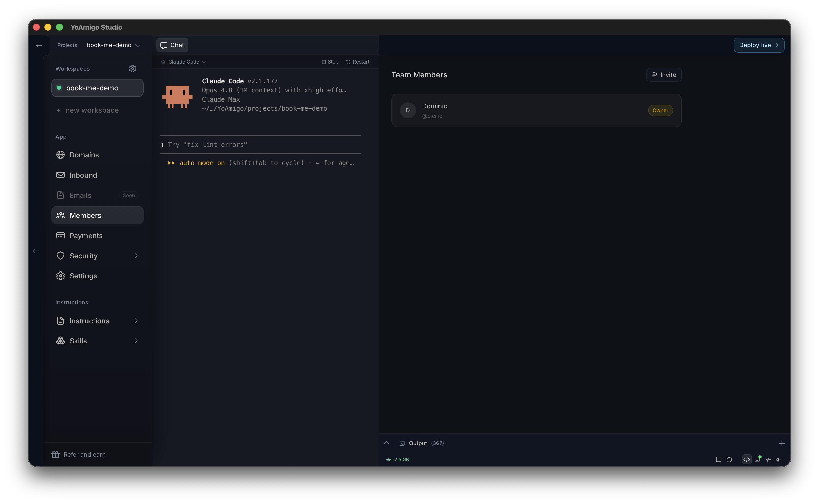Screen dimensions: 819x504
Task: Open the Output (367) tab
Action: click(422, 443)
